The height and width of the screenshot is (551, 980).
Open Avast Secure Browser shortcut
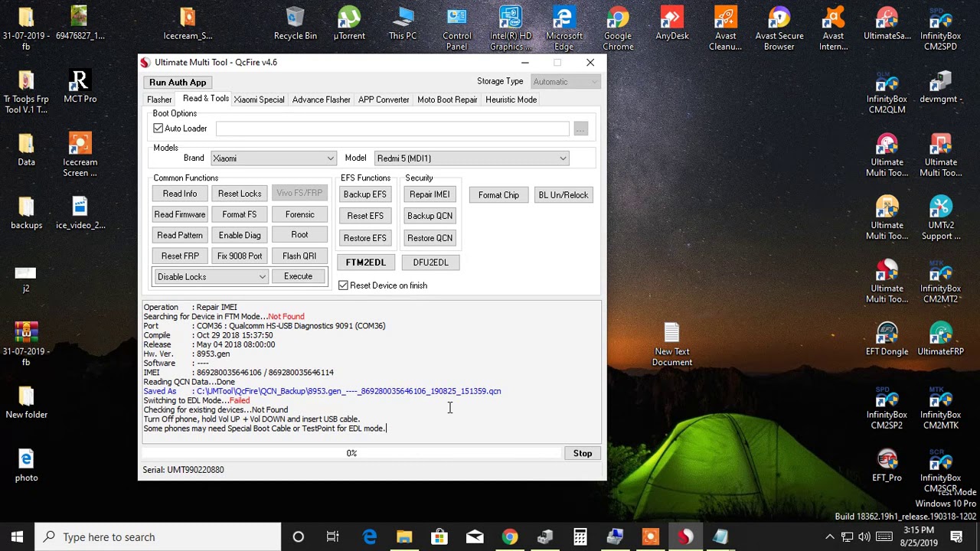(x=779, y=28)
